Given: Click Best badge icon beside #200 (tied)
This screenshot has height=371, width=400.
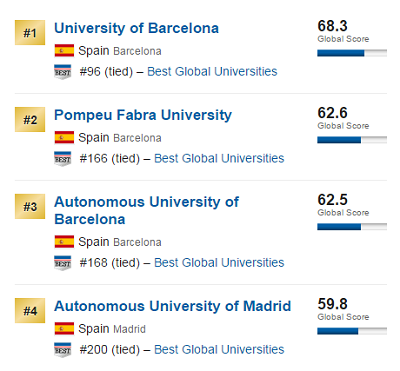Looking at the screenshot, I should [63, 350].
